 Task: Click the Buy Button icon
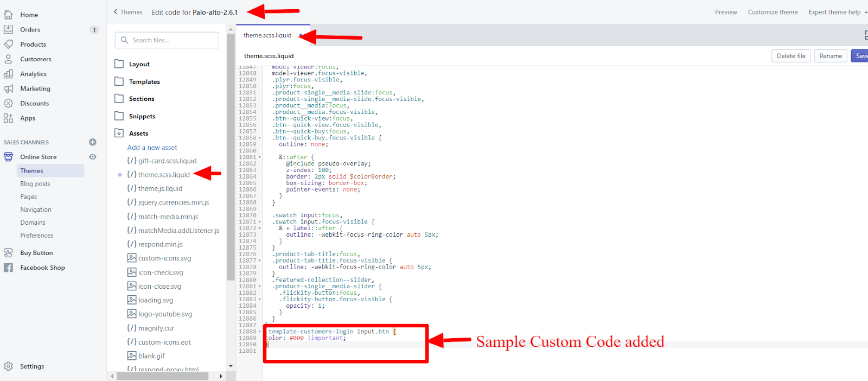coord(8,253)
